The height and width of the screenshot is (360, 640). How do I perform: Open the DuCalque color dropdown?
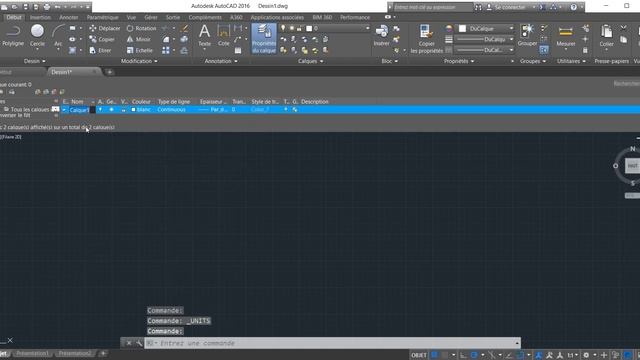pos(511,28)
